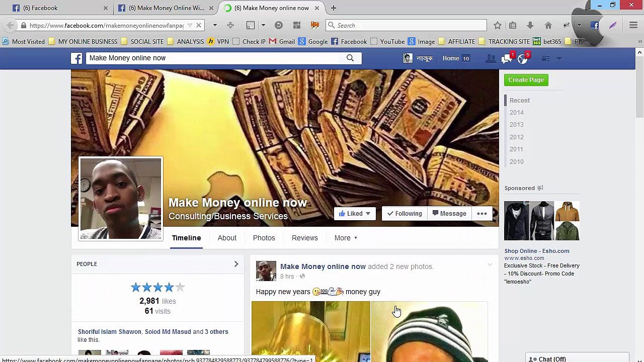Jump to 2014 in the timeline navigator
Viewport: 644px width, 362px height.
pyautogui.click(x=517, y=113)
